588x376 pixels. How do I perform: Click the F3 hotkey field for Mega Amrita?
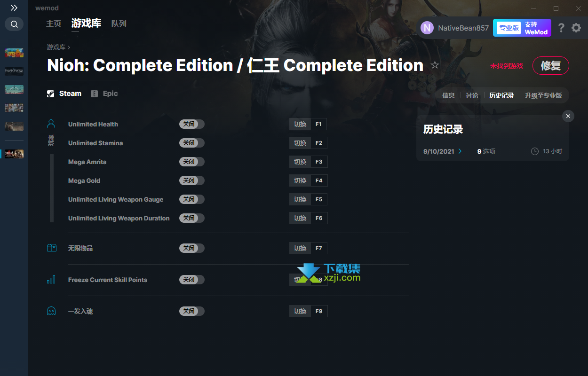point(319,162)
